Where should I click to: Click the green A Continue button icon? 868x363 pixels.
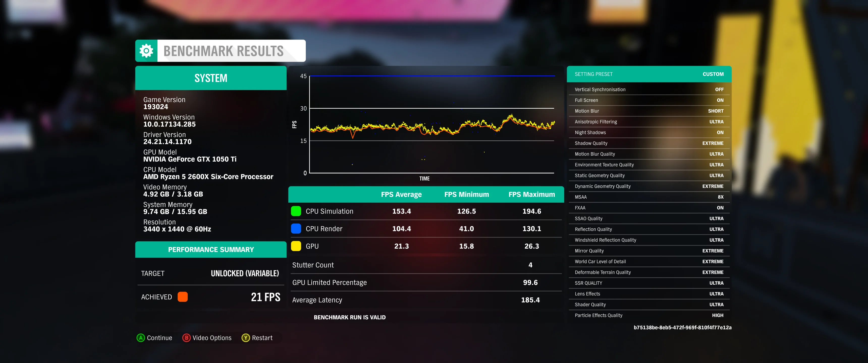[141, 338]
